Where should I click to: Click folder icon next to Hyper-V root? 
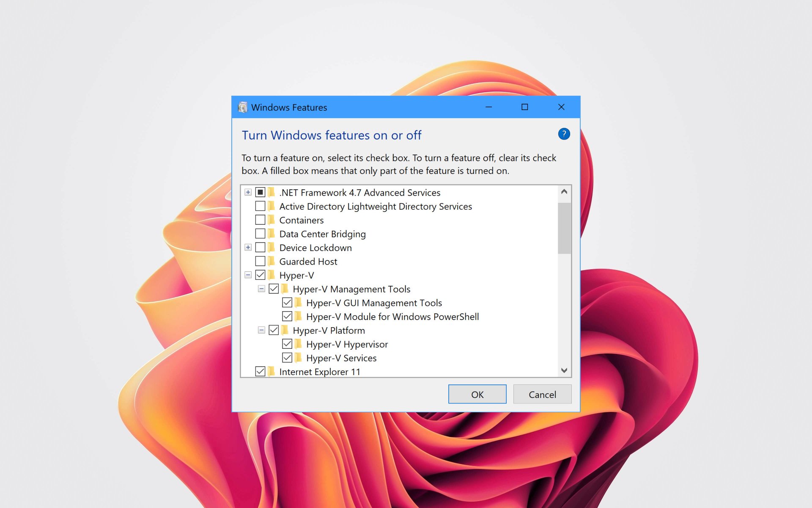272,275
